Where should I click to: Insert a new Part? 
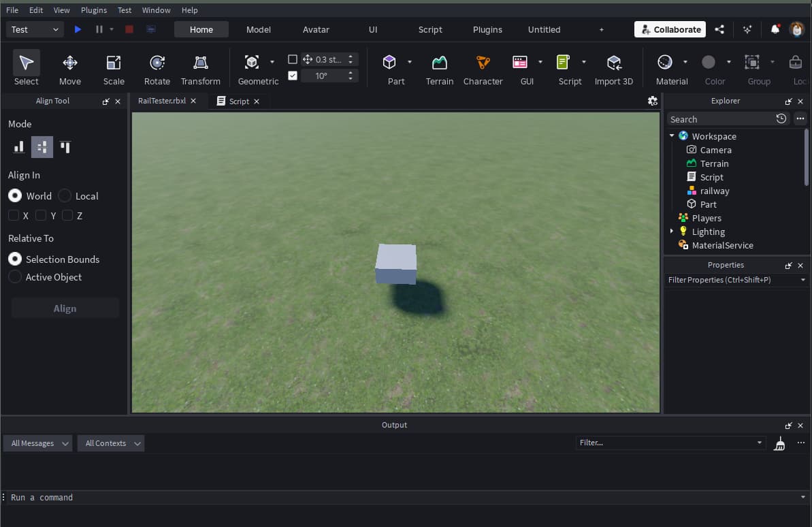(x=389, y=62)
